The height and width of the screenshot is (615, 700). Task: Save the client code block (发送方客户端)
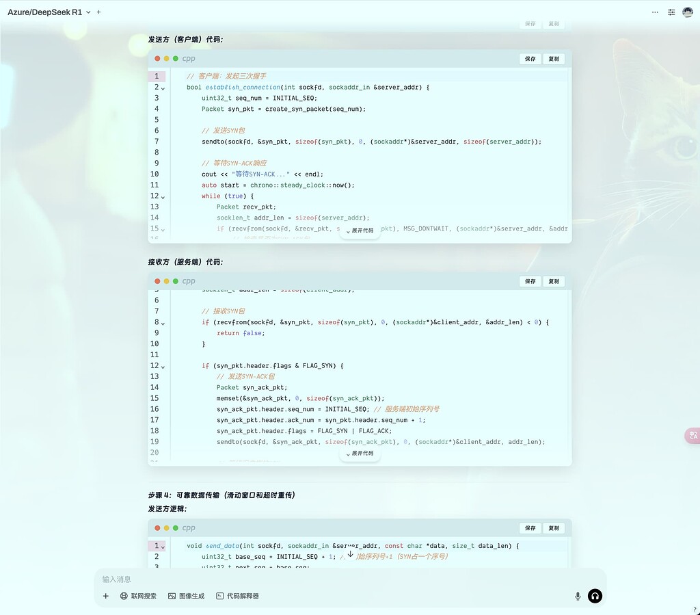click(x=530, y=59)
